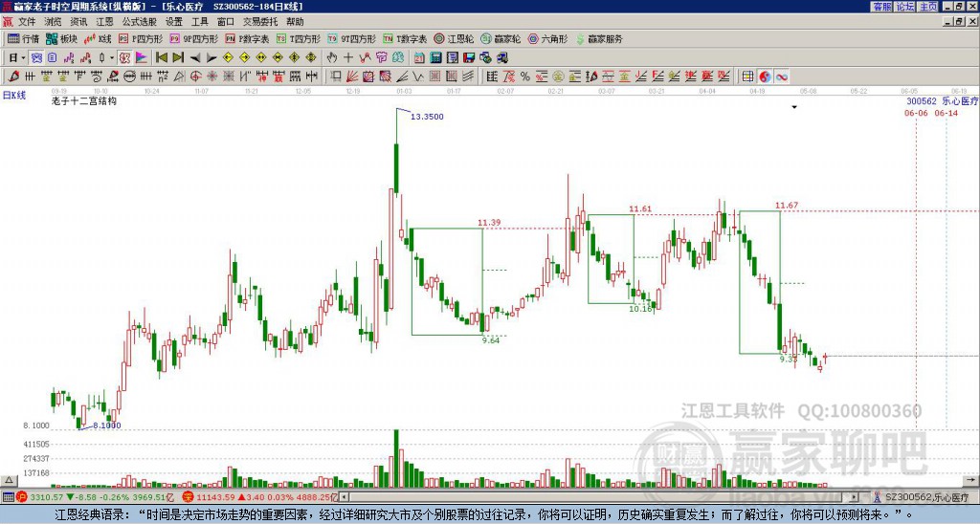Open the T数字表 tool

pyautogui.click(x=405, y=38)
